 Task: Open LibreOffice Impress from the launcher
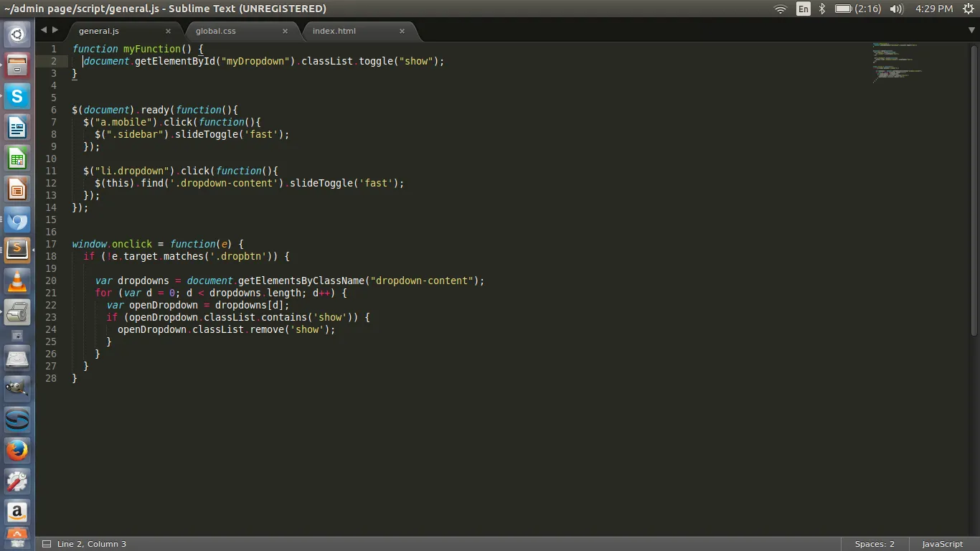pyautogui.click(x=17, y=189)
